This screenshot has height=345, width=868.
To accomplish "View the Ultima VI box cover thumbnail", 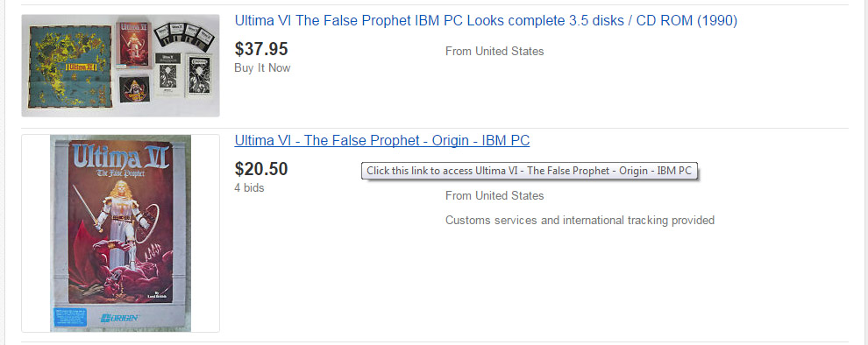I will tap(120, 233).
